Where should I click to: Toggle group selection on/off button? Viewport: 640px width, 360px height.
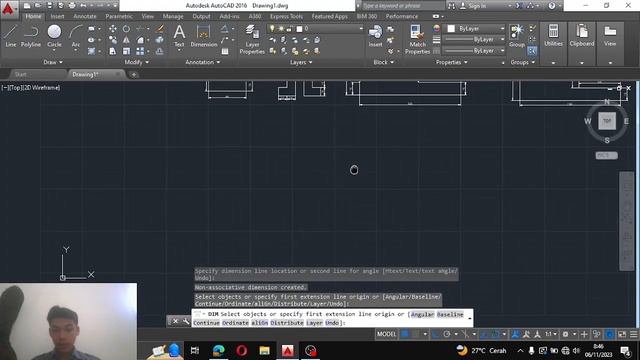(532, 51)
